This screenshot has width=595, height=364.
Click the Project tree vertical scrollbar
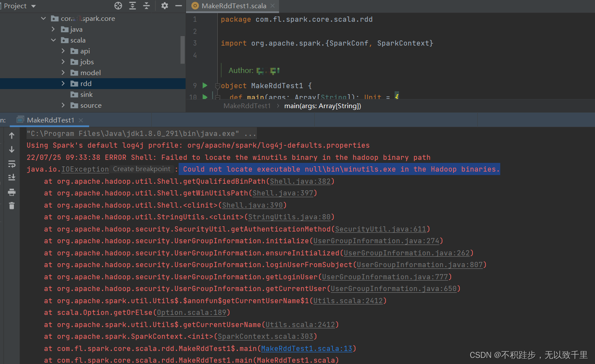(x=183, y=50)
